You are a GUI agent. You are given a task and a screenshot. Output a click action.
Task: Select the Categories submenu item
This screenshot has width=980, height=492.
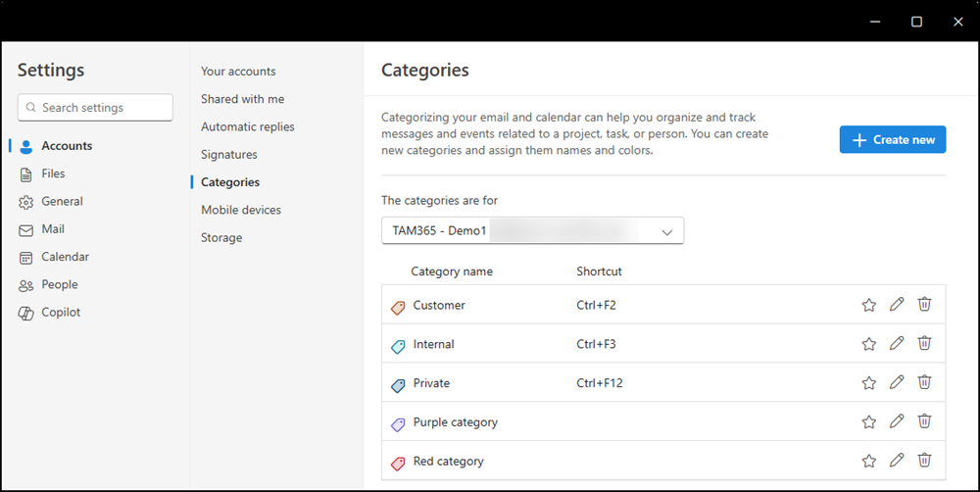(x=230, y=182)
